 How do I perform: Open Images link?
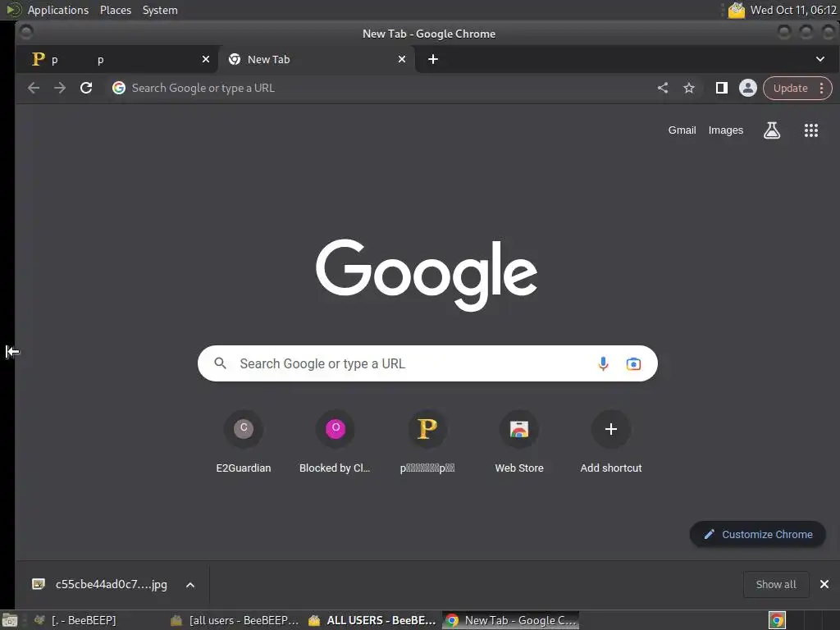pos(725,130)
